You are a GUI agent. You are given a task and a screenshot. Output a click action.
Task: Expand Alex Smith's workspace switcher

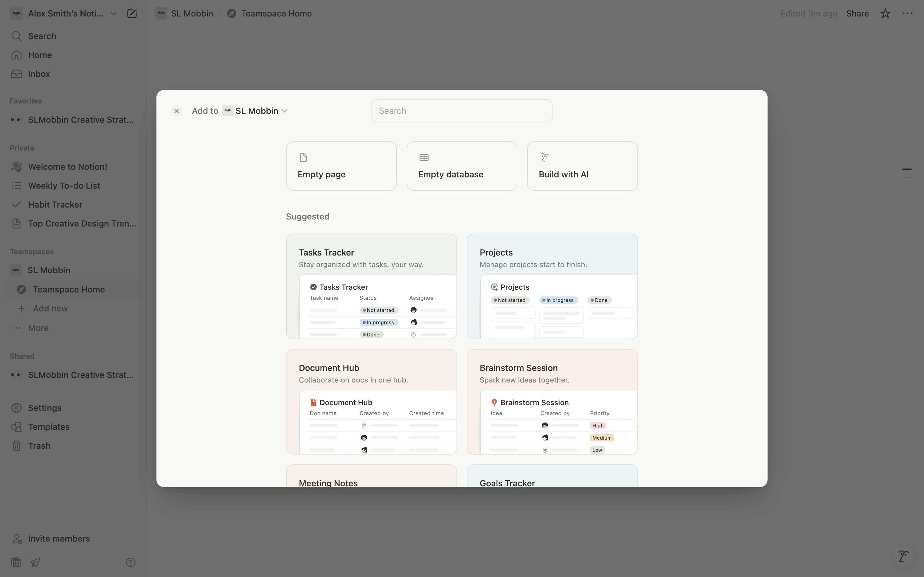[x=66, y=14]
